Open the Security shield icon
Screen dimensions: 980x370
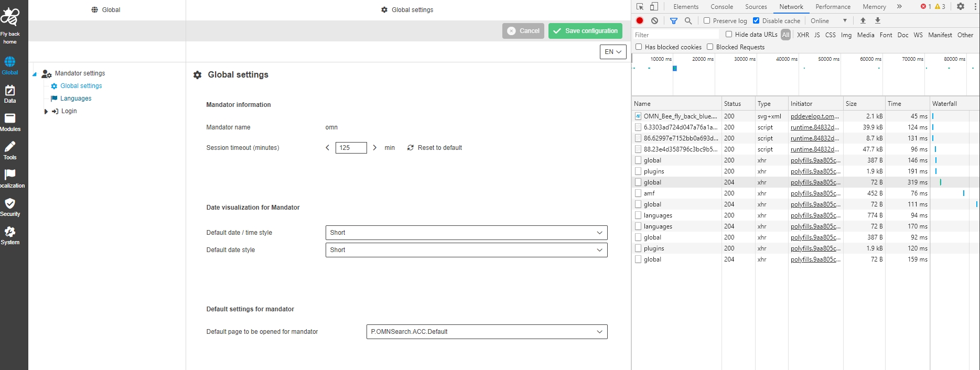[x=10, y=207]
